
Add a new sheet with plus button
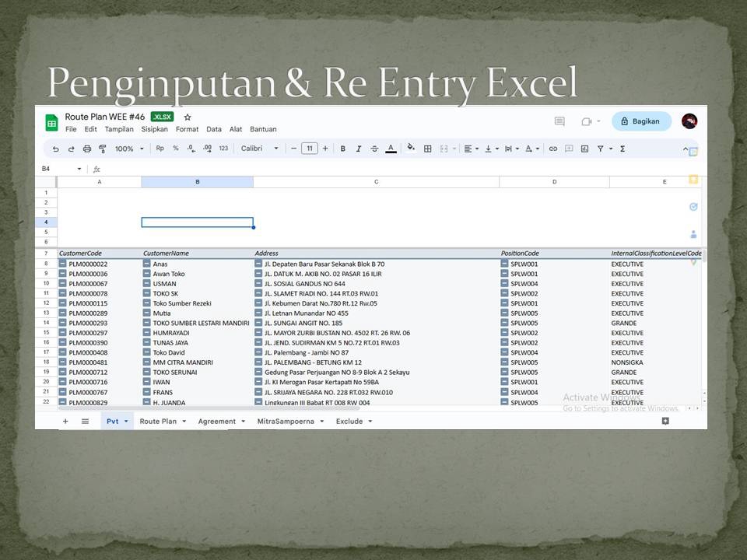[x=65, y=421]
